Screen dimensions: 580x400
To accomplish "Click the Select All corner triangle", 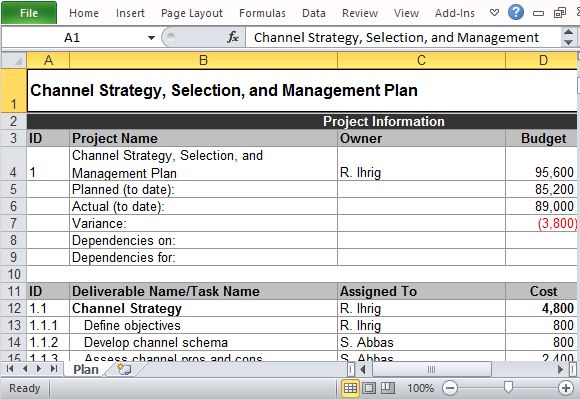I will (x=14, y=60).
